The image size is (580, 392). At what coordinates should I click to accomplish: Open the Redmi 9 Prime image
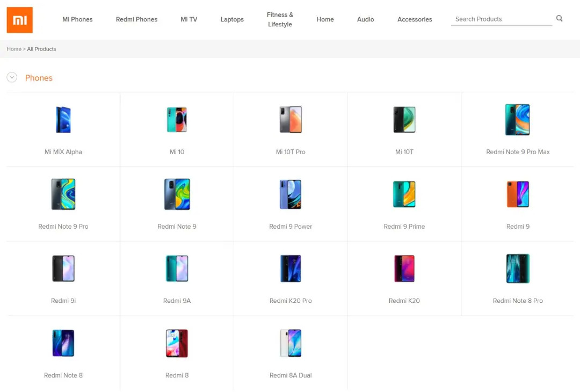point(404,194)
